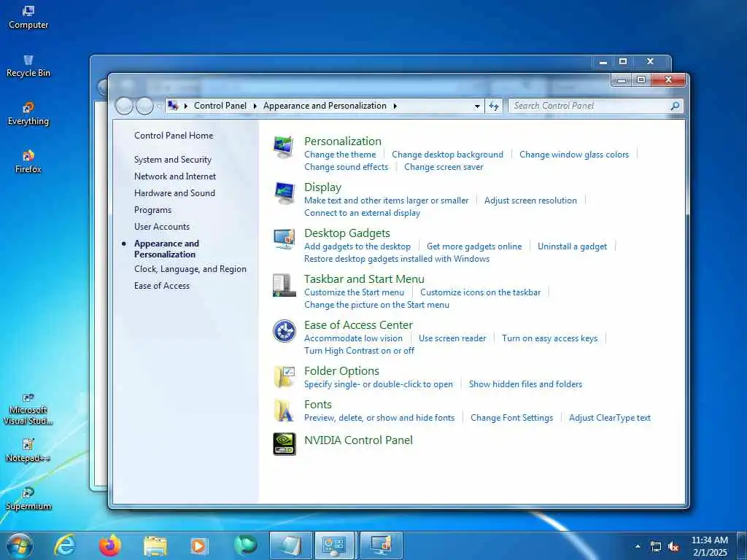The image size is (747, 560).
Task: Click Change window glass colors link
Action: pyautogui.click(x=574, y=155)
